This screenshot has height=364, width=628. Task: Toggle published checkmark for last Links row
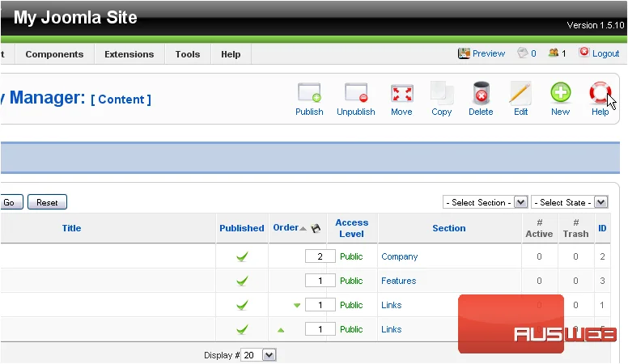pyautogui.click(x=242, y=329)
